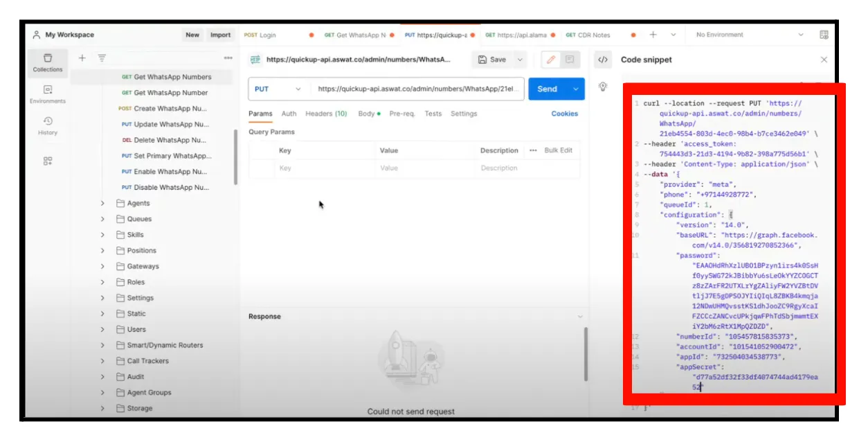Open the tab list dropdown chevron
This screenshot has width=868, height=442.
coord(673,35)
